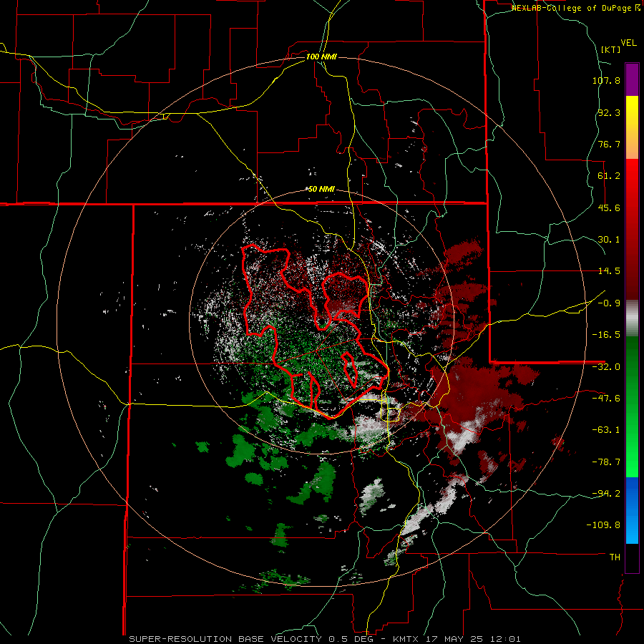
Task: Click the 107.8 velocity scale value
Action: [606, 80]
